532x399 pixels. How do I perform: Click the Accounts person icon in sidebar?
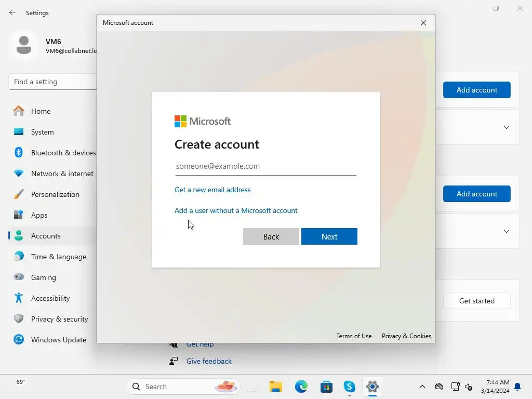19,235
